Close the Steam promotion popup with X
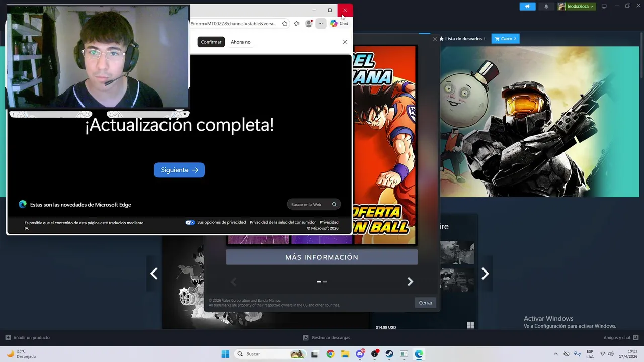 pos(435,39)
